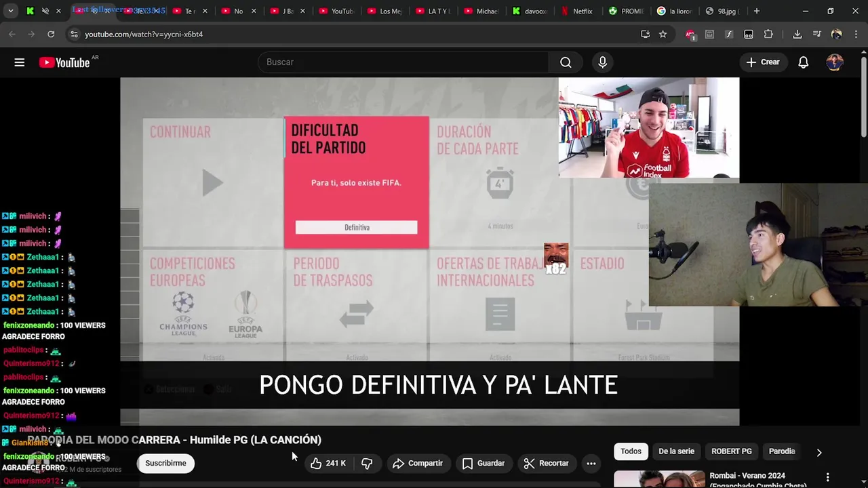Switch to the 98.jpg tab
This screenshot has width=868, height=488.
pos(724,11)
